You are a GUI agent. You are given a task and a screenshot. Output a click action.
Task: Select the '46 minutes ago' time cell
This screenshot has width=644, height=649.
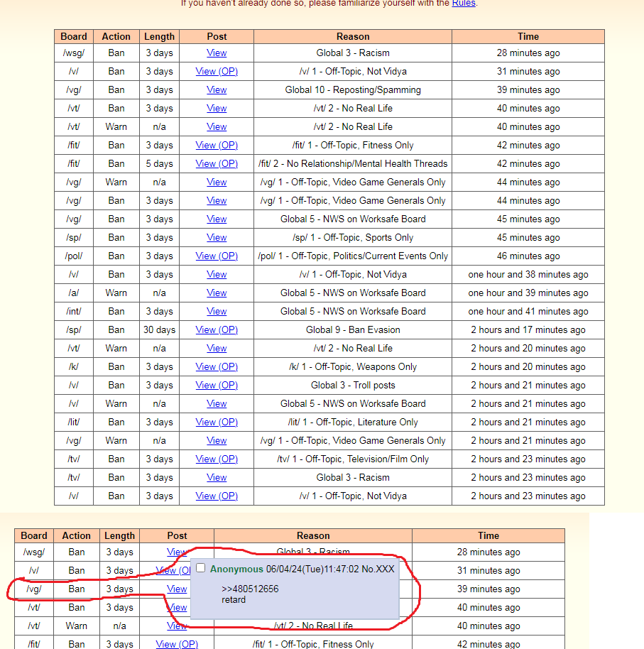point(528,256)
